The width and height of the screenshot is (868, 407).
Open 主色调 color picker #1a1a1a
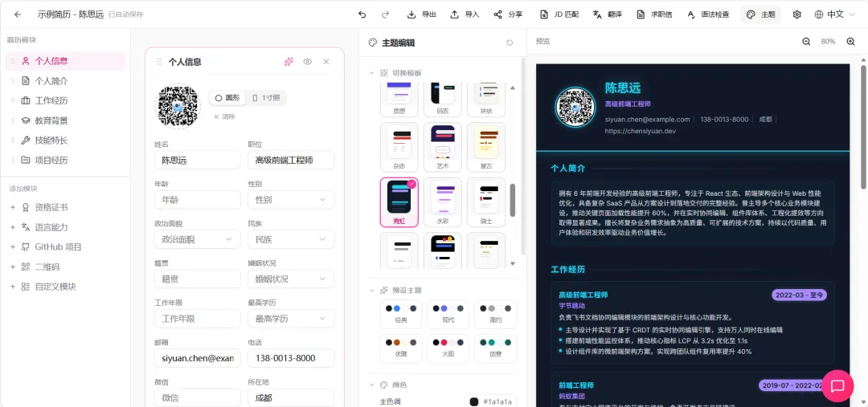click(x=490, y=401)
